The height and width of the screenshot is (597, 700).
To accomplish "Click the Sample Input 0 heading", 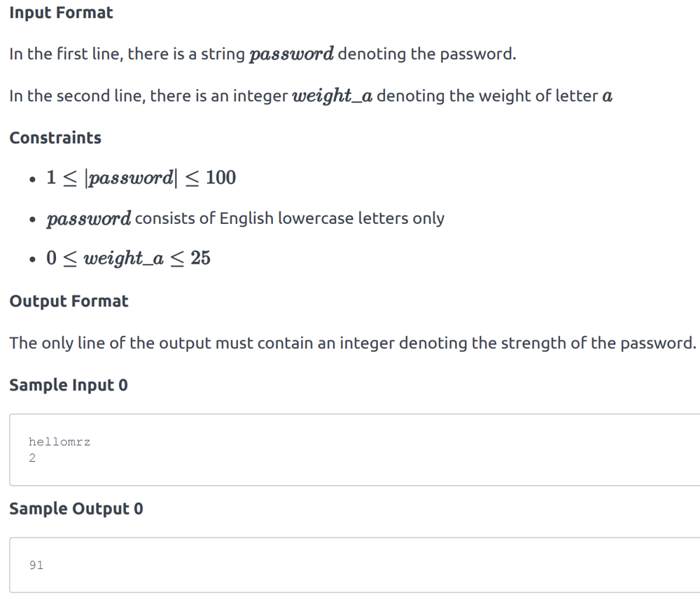I will pos(69,385).
